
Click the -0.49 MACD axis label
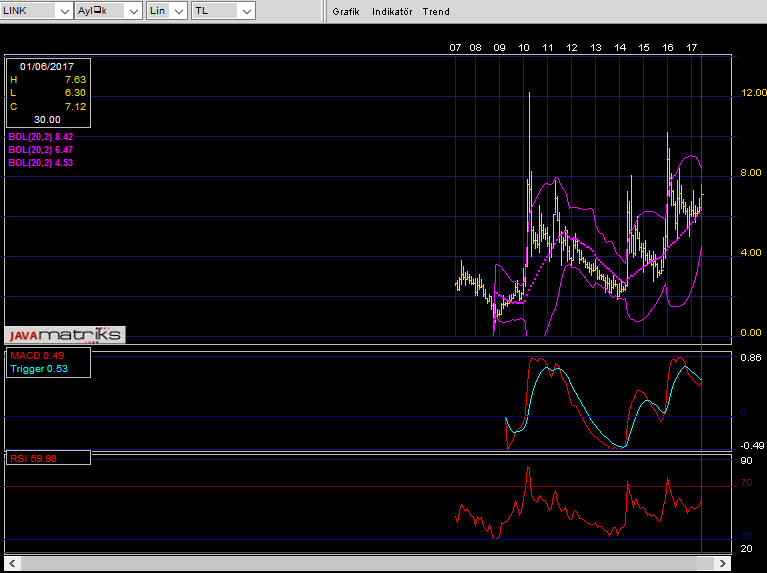click(x=752, y=446)
